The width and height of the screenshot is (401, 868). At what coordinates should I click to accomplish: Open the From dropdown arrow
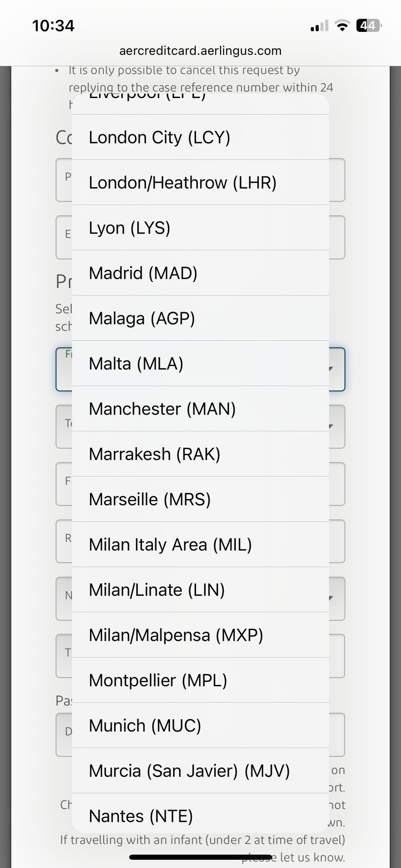tap(331, 369)
